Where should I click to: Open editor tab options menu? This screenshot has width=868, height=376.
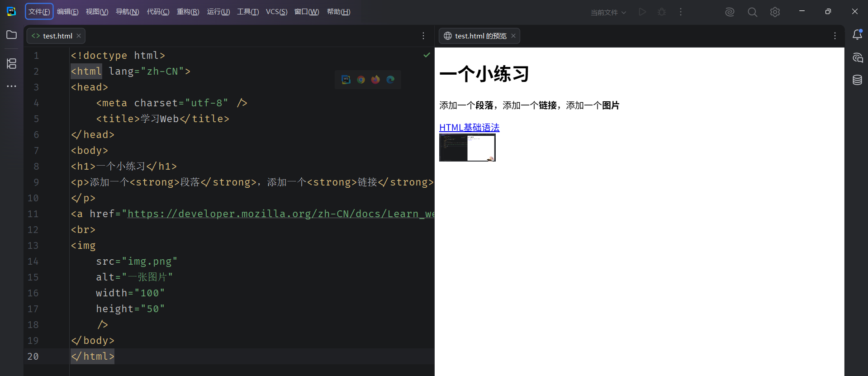point(423,36)
